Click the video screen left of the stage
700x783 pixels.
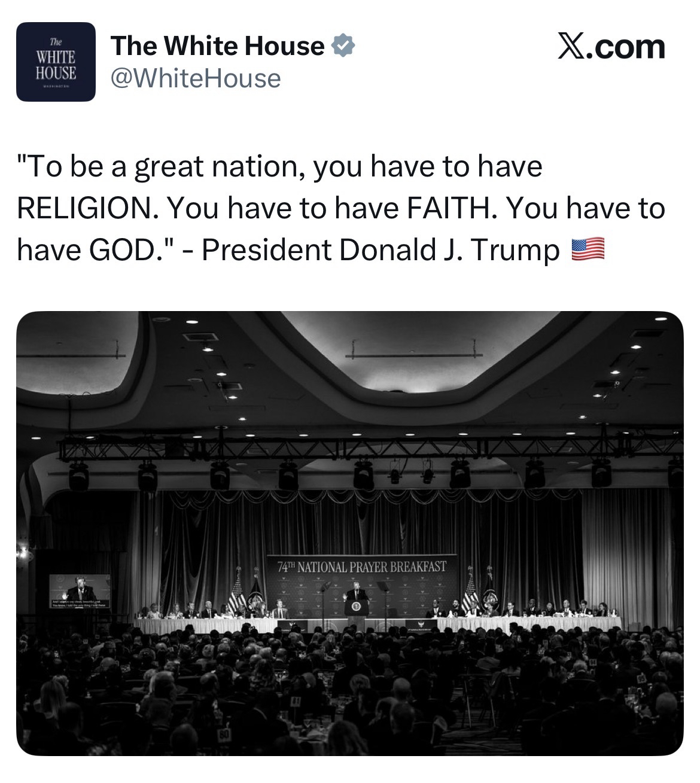click(x=80, y=590)
